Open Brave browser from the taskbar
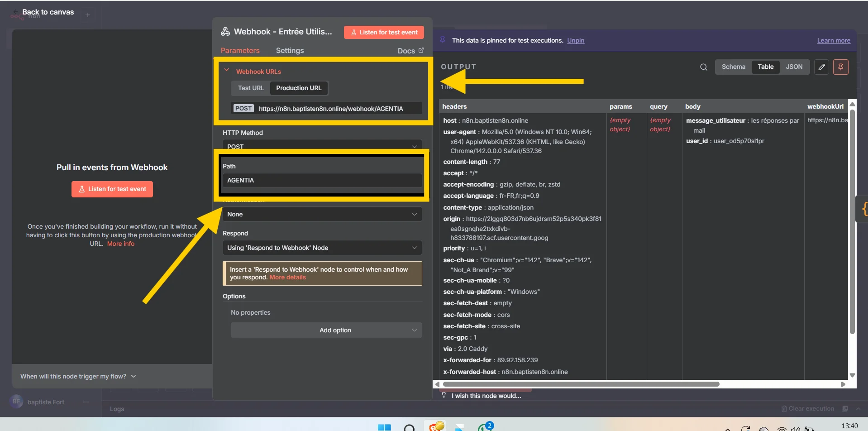This screenshot has width=868, height=431. click(435, 426)
